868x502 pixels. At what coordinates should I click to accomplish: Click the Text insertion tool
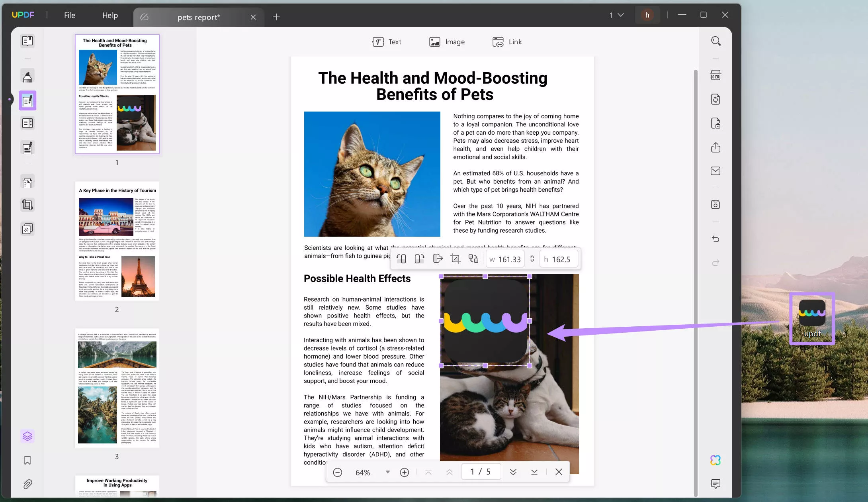tap(386, 42)
